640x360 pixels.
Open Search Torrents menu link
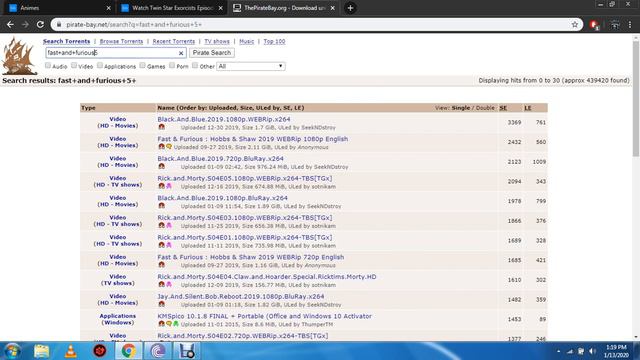click(x=67, y=41)
